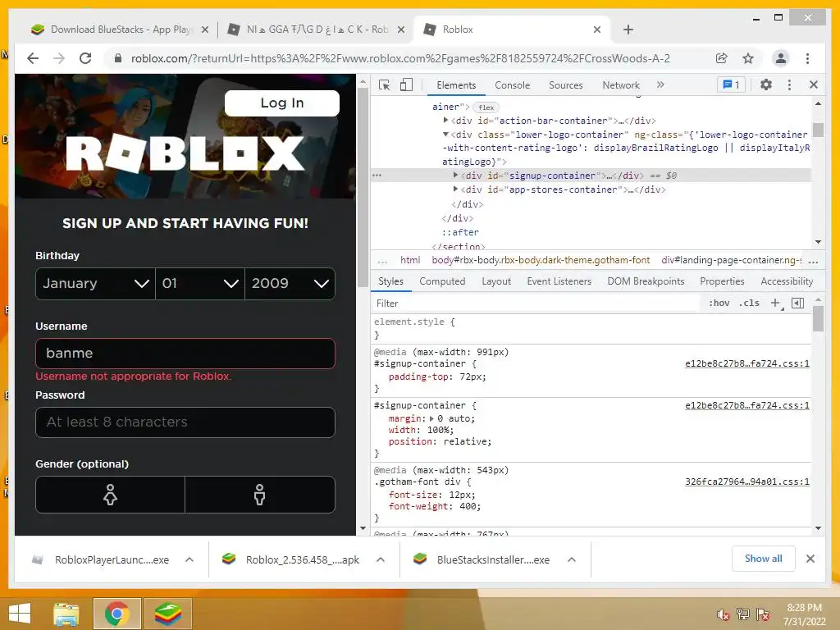Switch to the Console tab

click(x=512, y=84)
